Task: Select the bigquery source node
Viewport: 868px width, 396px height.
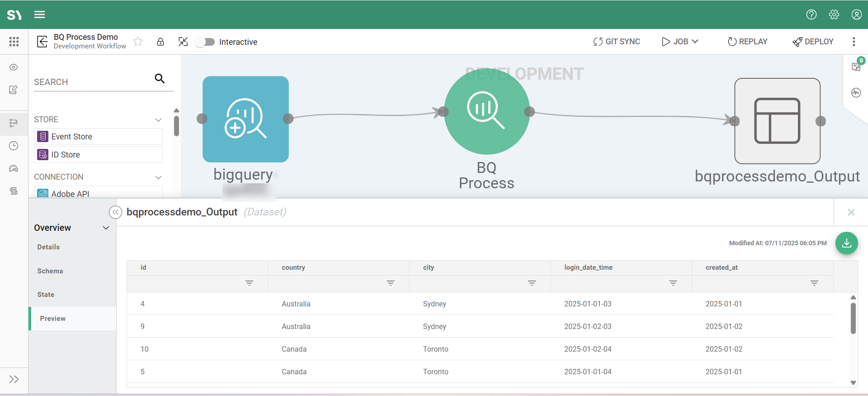Action: (x=245, y=119)
